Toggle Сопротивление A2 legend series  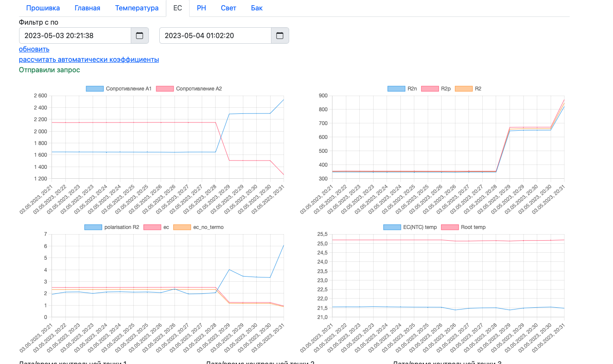click(189, 89)
